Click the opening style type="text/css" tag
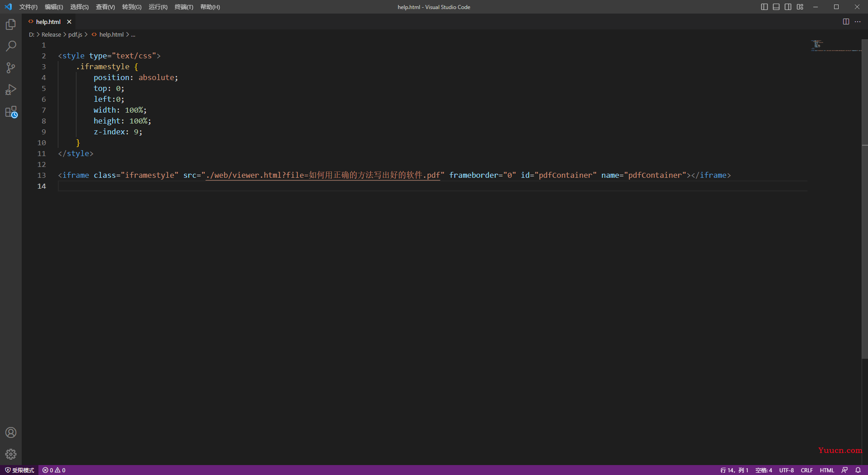868x475 pixels. [109, 56]
